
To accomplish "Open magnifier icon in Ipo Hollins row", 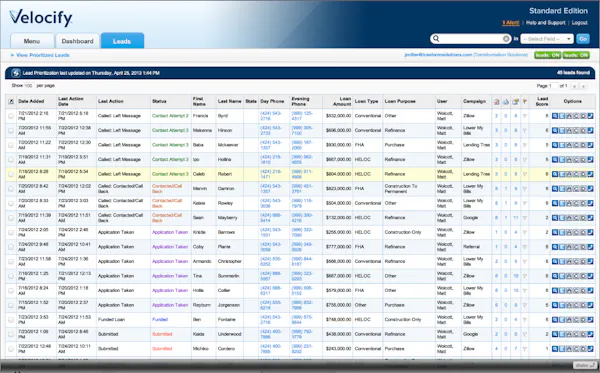I will point(555,160).
